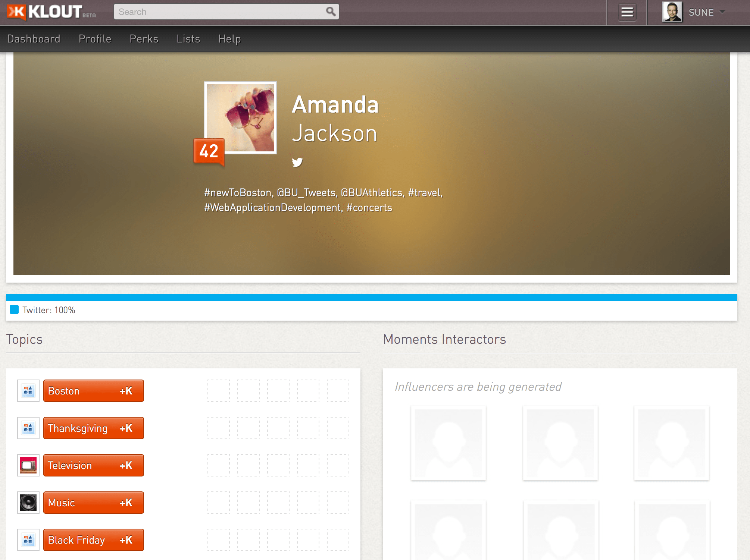Viewport: 750px width, 560px height.
Task: Click the blue Twitter network bar
Action: 373,298
